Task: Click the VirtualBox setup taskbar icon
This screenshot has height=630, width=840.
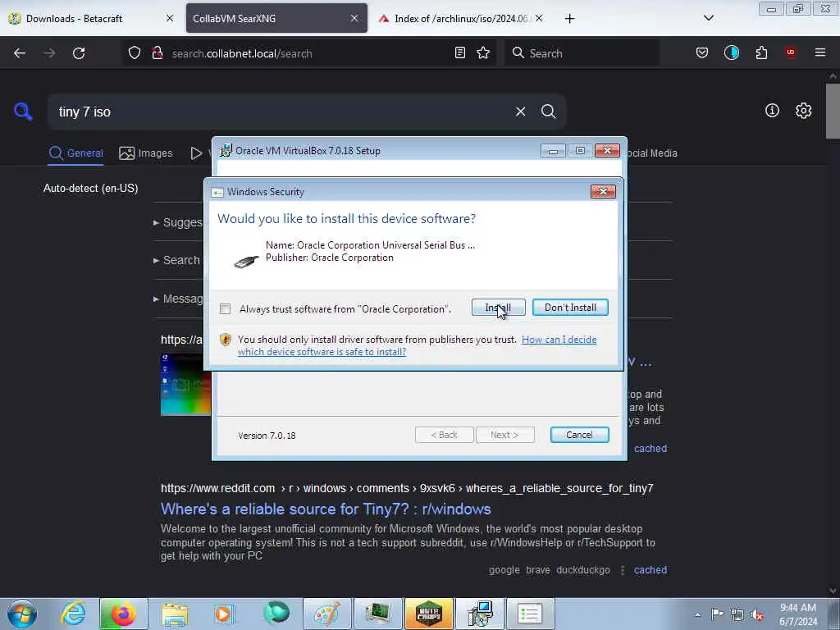Action: point(479,614)
